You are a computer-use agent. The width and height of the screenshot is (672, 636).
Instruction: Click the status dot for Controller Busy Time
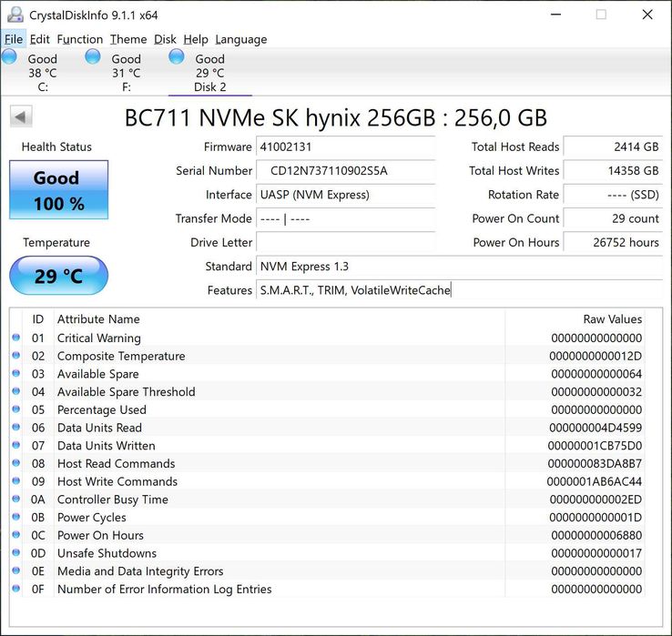point(16,499)
